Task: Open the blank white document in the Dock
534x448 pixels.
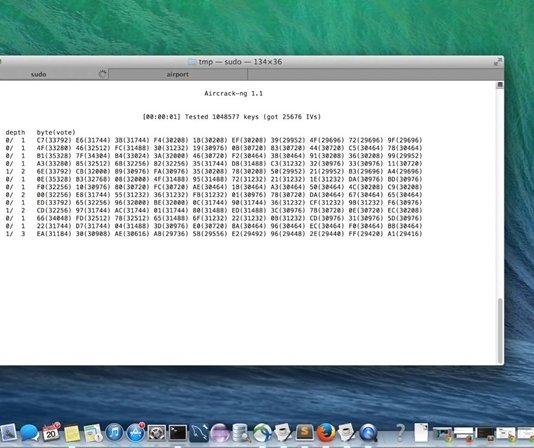Action: [x=421, y=433]
